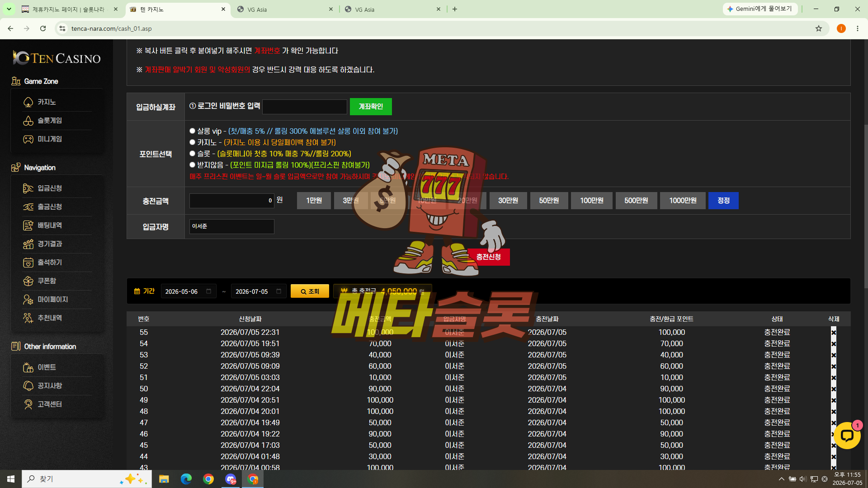Image resolution: width=868 pixels, height=488 pixels.
Task: Submit with the red 충전신청 button
Action: [x=488, y=257]
